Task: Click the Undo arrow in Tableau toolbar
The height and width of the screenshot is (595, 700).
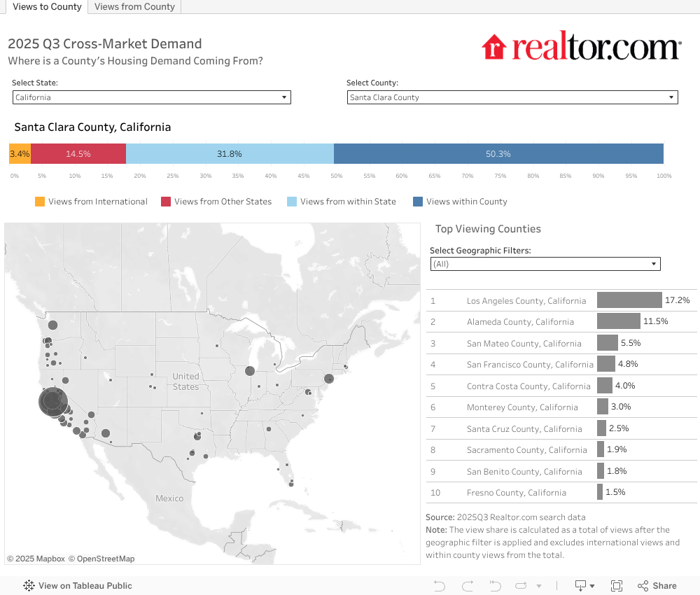Action: 440,586
